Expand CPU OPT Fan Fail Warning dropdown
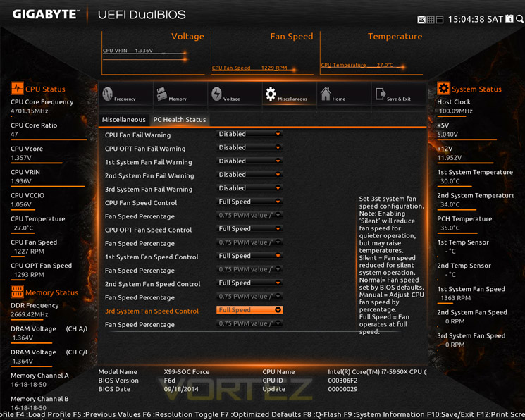This screenshot has width=525, height=420. pos(249,148)
